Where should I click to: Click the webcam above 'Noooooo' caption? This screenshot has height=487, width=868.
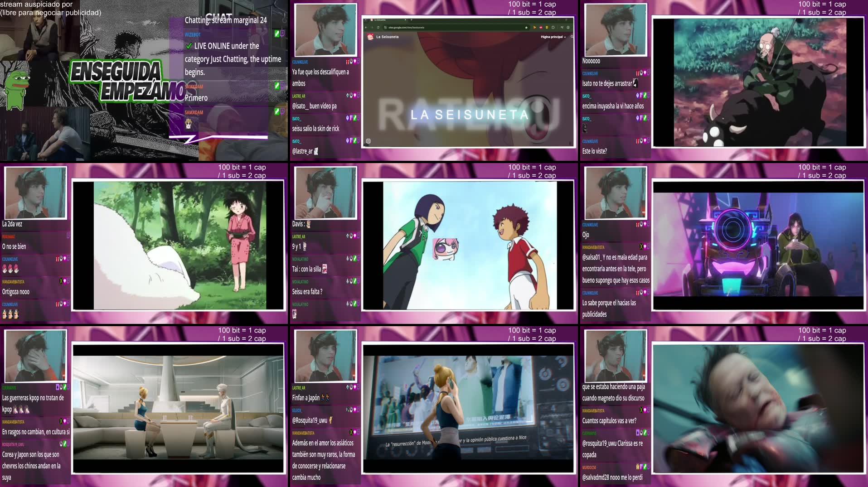(x=615, y=30)
